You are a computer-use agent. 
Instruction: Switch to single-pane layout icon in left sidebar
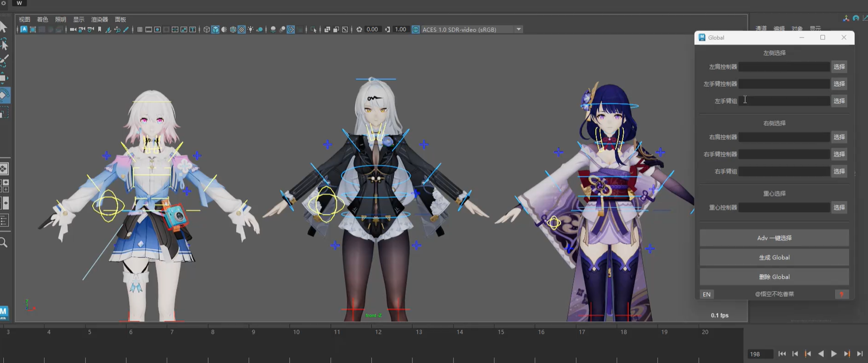pyautogui.click(x=4, y=169)
